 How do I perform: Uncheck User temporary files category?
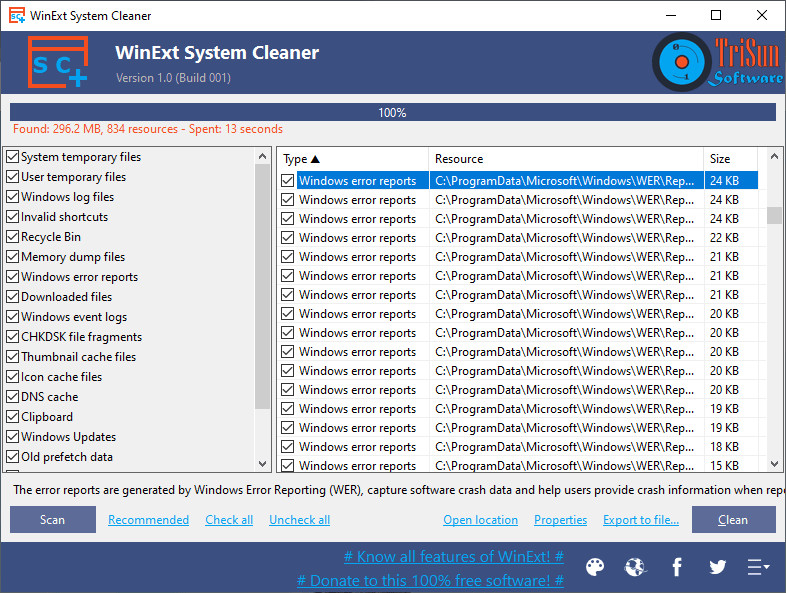pyautogui.click(x=13, y=177)
